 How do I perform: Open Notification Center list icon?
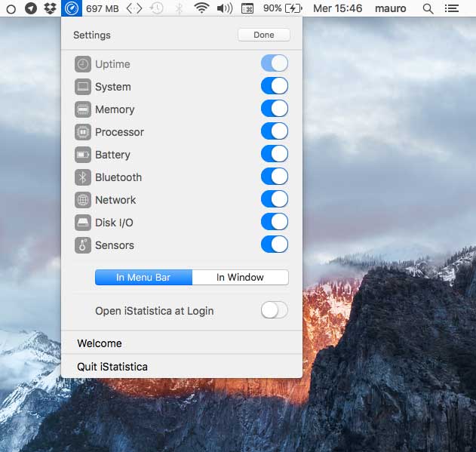(452, 8)
